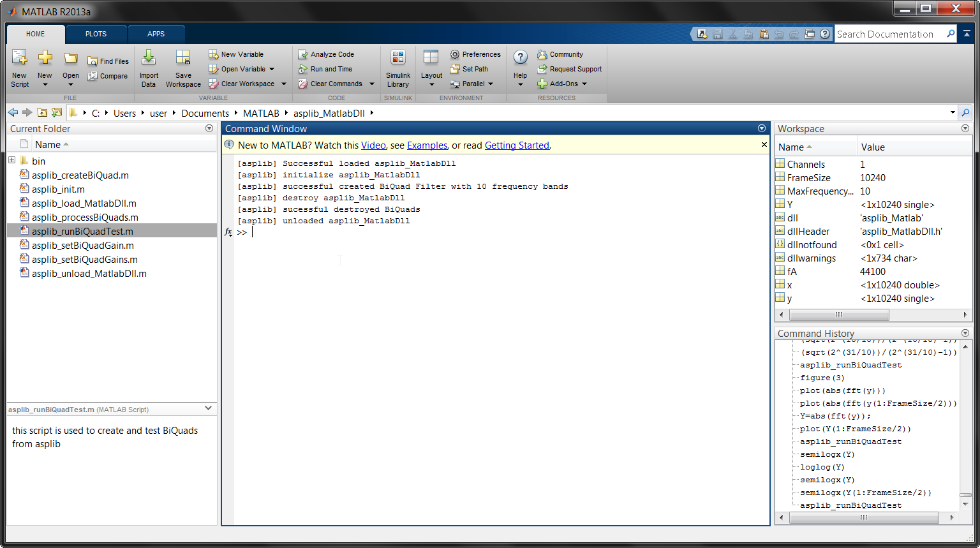Open Clear Workspace dropdown arrow
The image size is (980, 548).
[284, 84]
